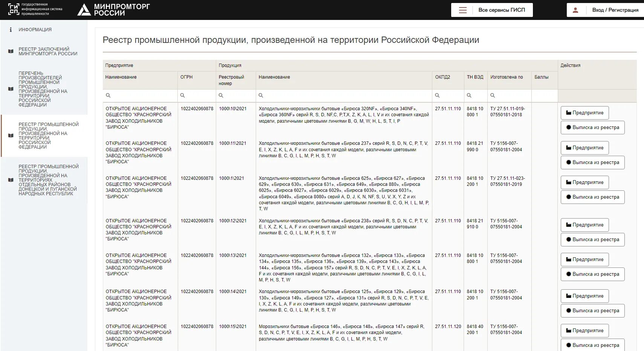
Task: Click Предприятие button for row 1000\15\2021
Action: point(584,331)
